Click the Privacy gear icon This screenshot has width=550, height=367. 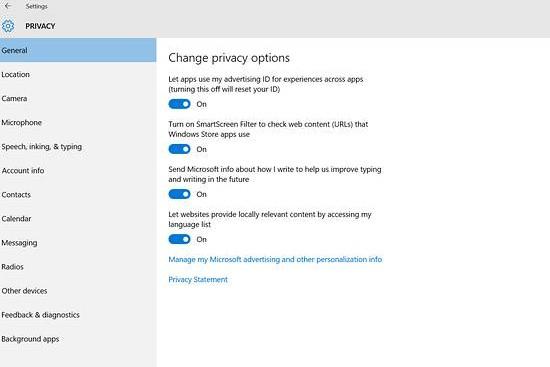click(x=8, y=26)
